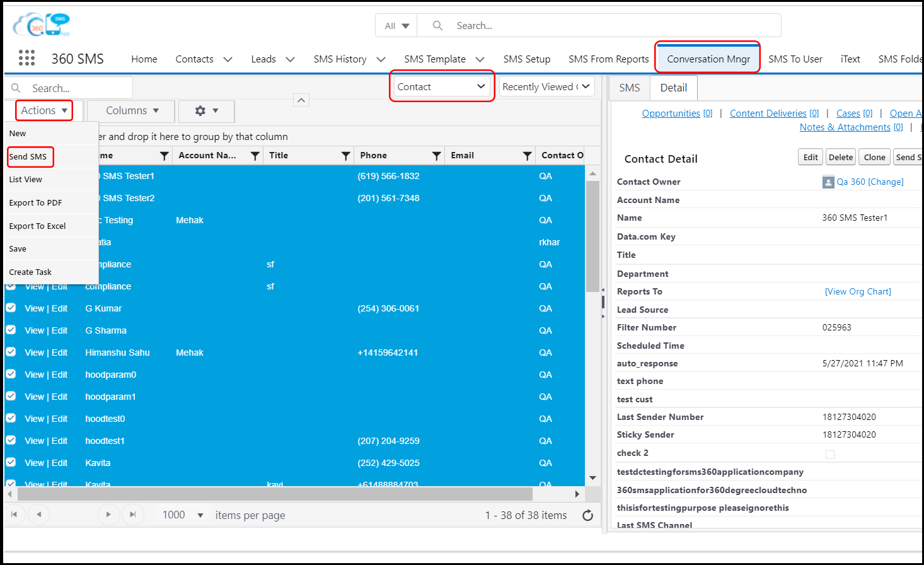Go to the last page of results
Screen dimensions: 924x565
pos(132,515)
